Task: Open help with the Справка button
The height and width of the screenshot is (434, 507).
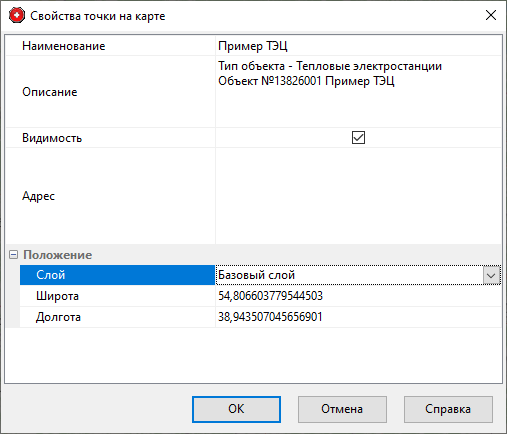Action: click(x=448, y=409)
